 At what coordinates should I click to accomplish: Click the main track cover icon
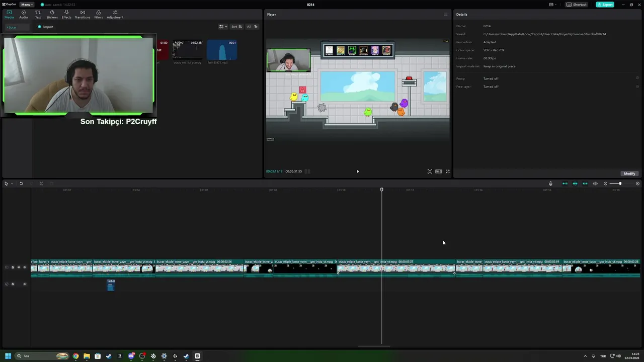7,267
